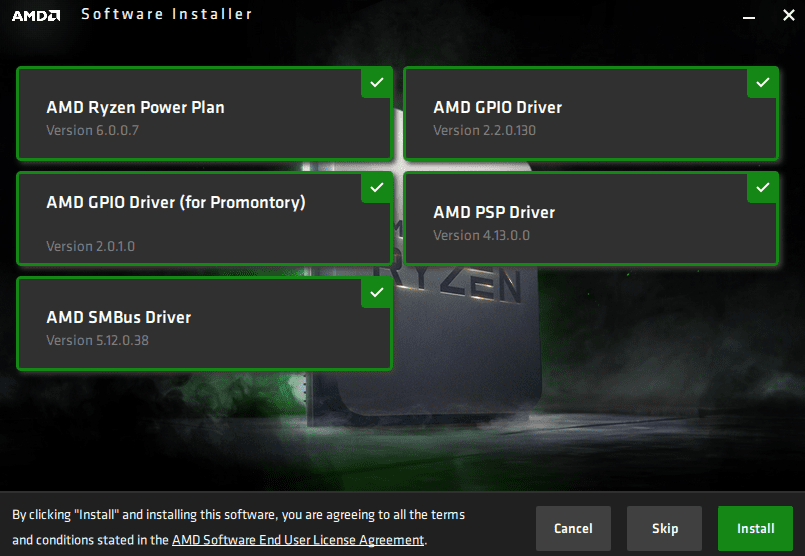Toggle the AMD GPIO Driver (for Promontory) checkmark
Screen dimensions: 805x556
376,188
